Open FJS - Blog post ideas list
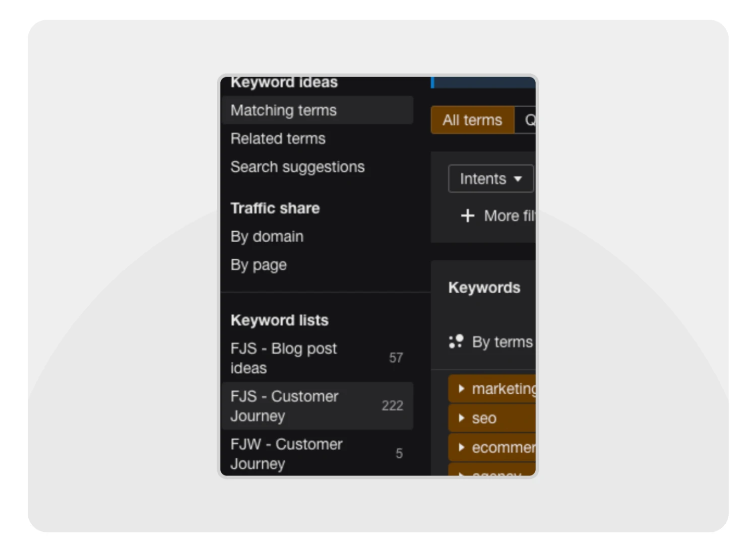The width and height of the screenshot is (756, 552). [284, 358]
